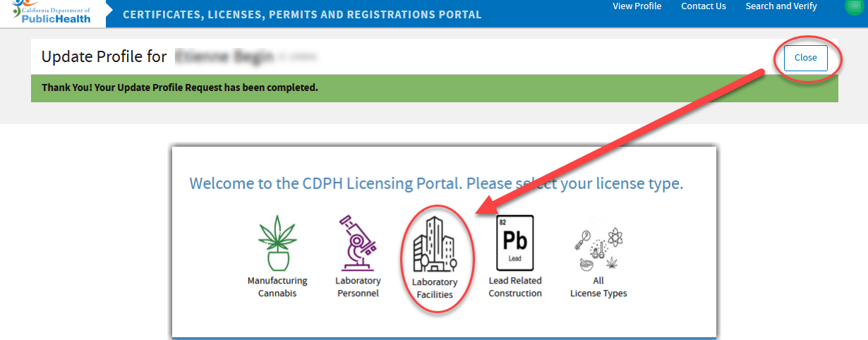This screenshot has width=868, height=340.
Task: Open the View Profile menu item
Action: pos(637,6)
